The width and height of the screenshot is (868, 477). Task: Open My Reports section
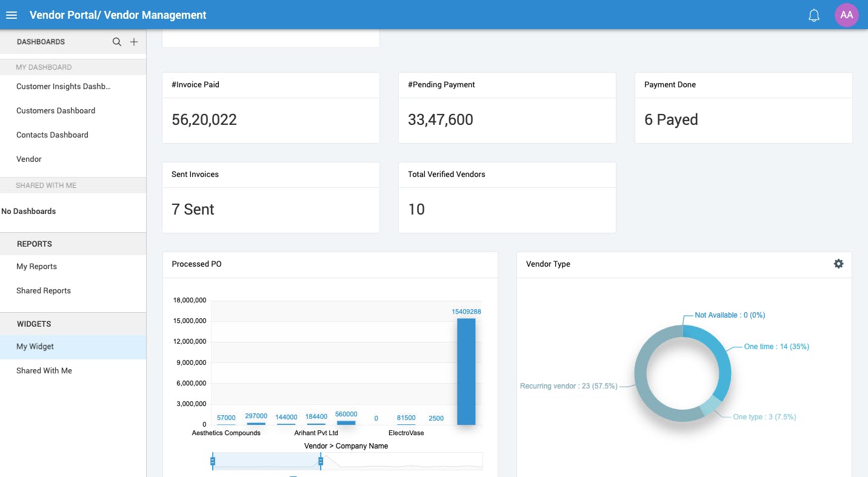tap(36, 267)
